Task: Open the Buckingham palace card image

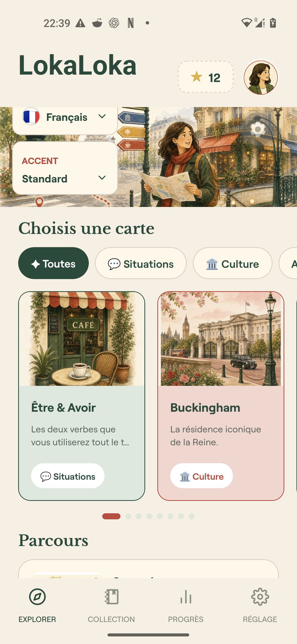Action: tap(221, 339)
